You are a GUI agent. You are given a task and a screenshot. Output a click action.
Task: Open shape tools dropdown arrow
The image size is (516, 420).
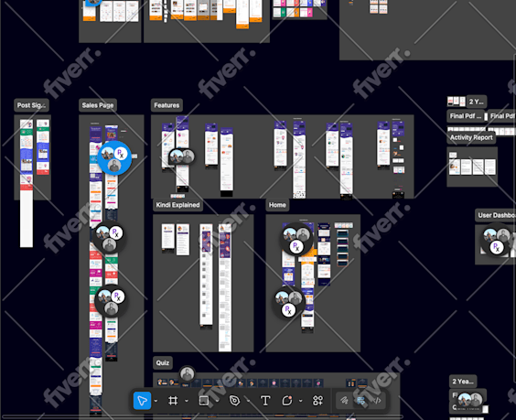217,401
